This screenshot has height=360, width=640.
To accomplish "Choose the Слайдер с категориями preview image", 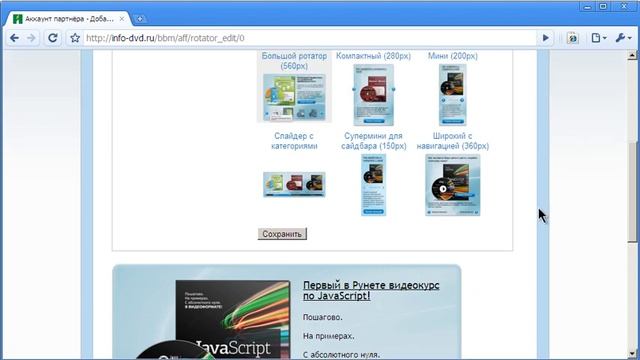I will (x=294, y=184).
